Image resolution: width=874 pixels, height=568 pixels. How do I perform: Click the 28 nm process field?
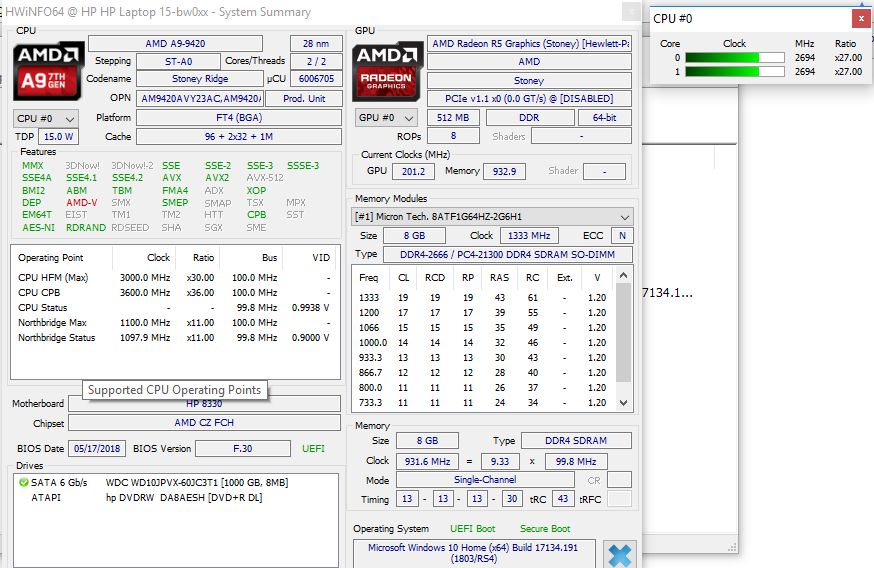[x=316, y=43]
